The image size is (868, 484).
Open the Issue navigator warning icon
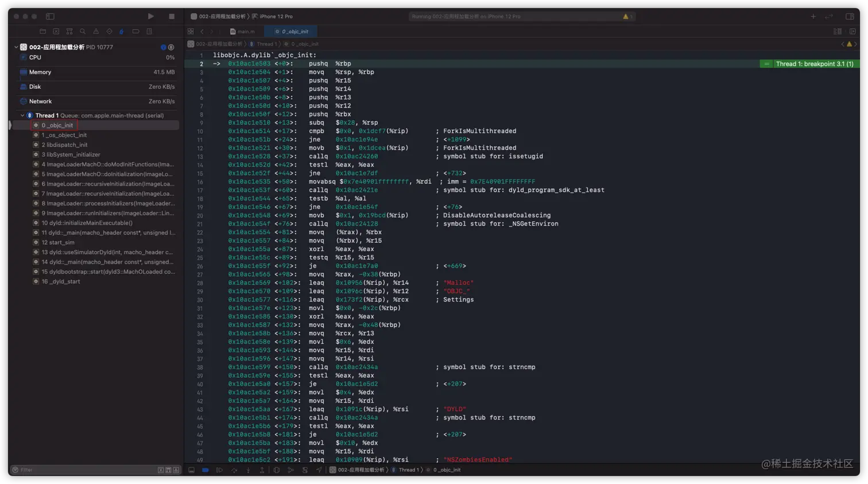click(x=96, y=32)
